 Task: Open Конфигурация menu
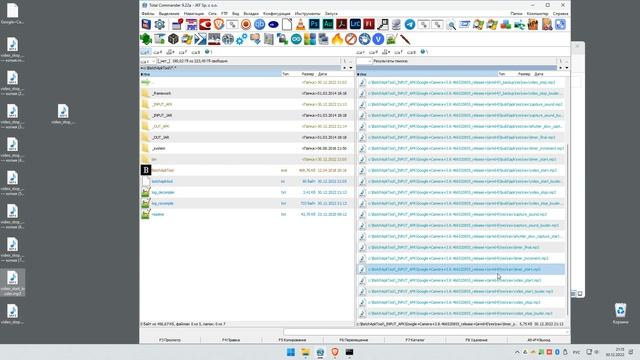coord(277,13)
